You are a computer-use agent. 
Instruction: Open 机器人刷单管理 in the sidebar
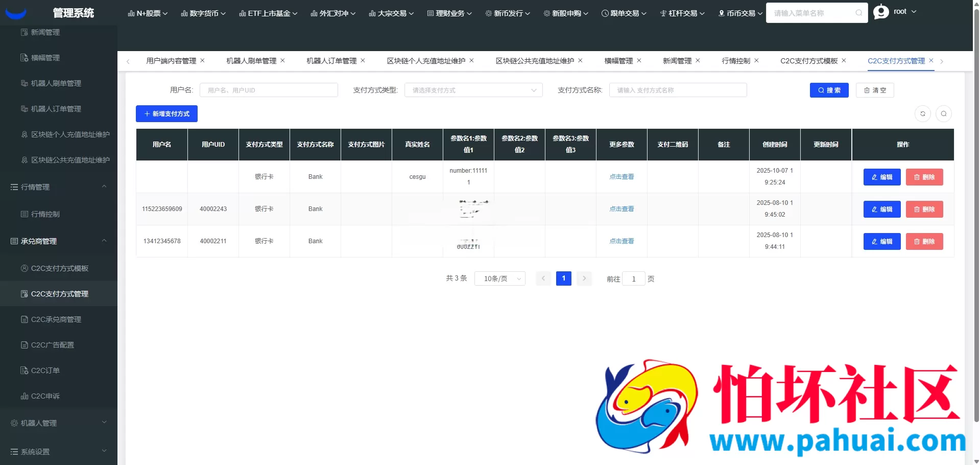pyautogui.click(x=59, y=83)
